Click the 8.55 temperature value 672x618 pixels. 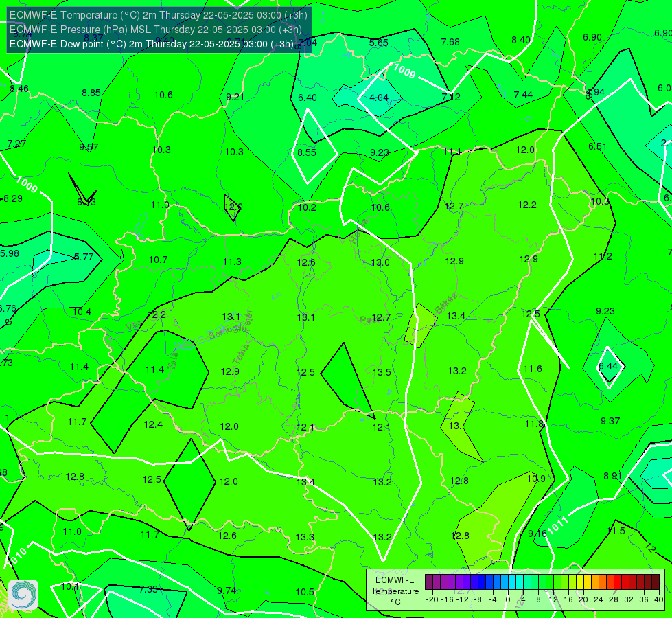307,152
